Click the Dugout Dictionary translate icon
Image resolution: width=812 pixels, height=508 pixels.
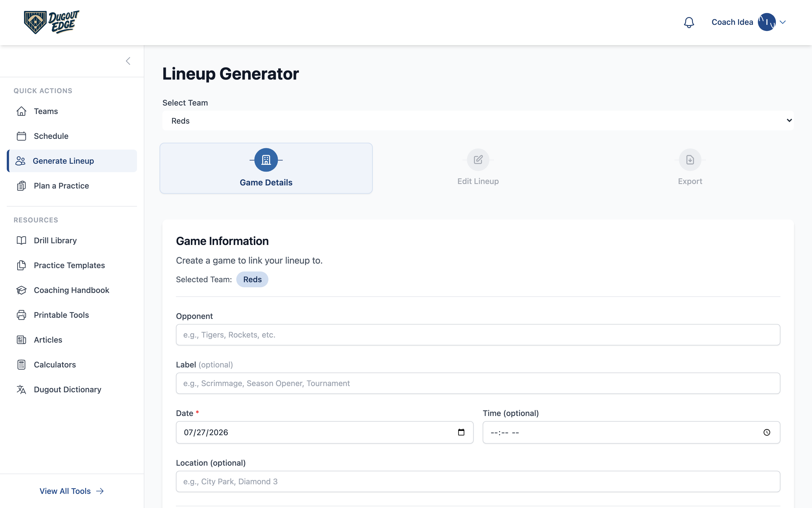21,390
